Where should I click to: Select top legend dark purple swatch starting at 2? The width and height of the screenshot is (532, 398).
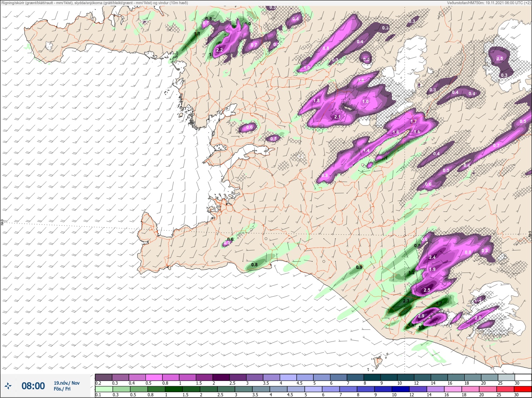point(222,377)
